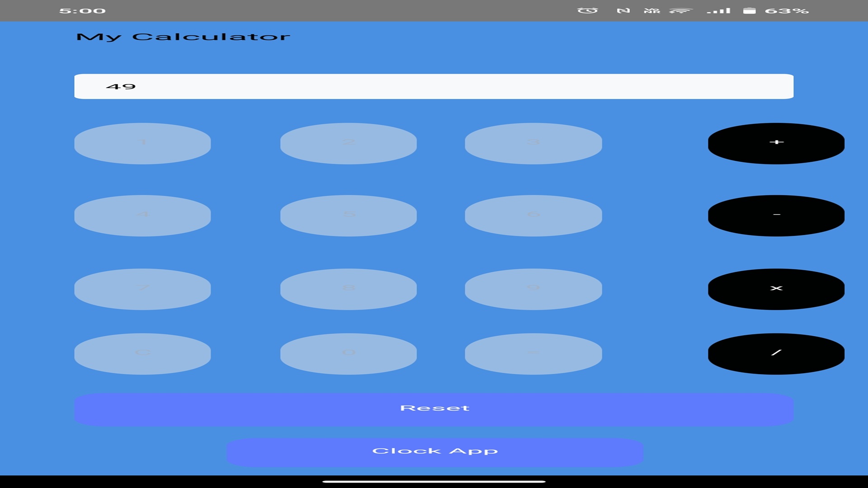Tap digit 3 on the keypad
868x488 pixels.
[x=533, y=143]
